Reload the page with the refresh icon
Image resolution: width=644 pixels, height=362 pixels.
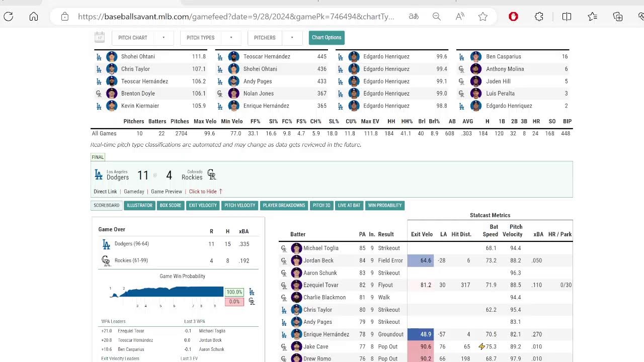pos(9,17)
